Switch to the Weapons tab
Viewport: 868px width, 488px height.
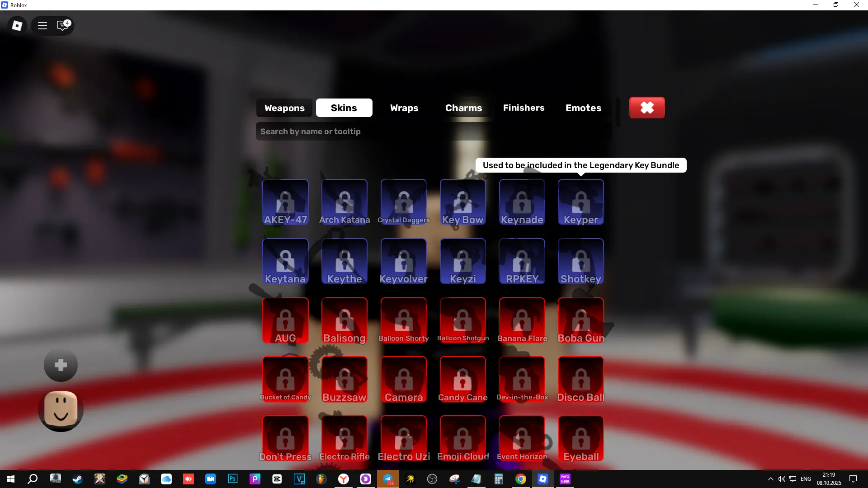(x=284, y=108)
